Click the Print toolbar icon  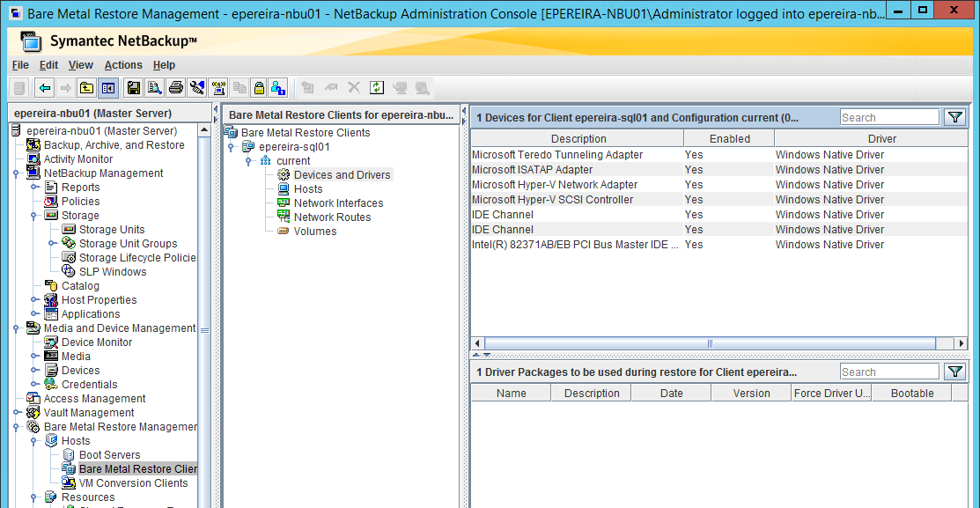[x=176, y=88]
